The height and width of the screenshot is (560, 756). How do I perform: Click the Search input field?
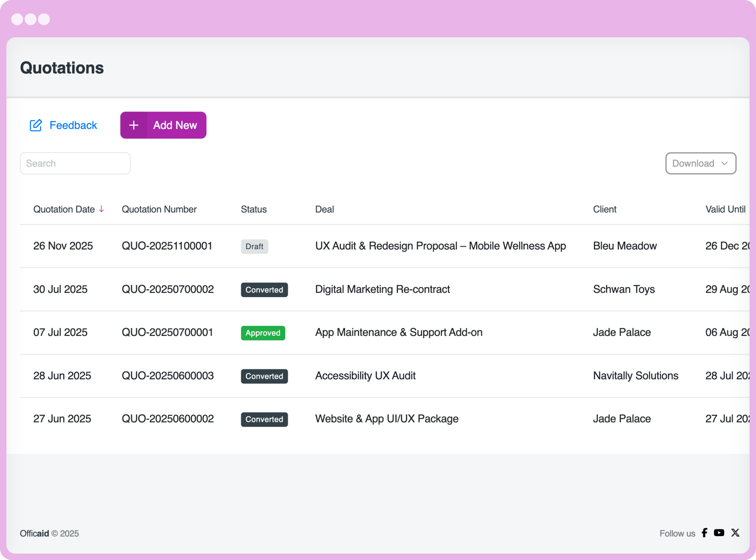[x=75, y=163]
